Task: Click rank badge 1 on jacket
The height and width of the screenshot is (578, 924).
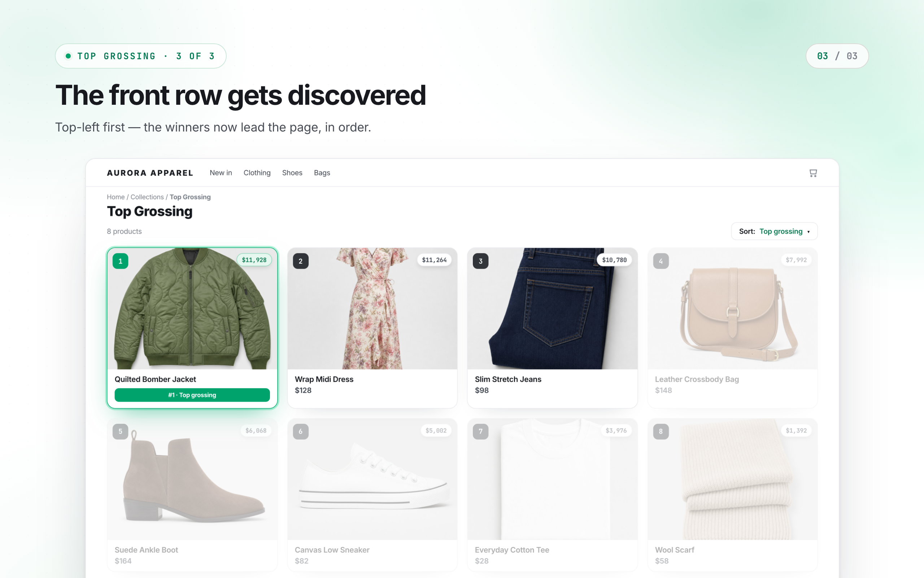Action: tap(120, 261)
